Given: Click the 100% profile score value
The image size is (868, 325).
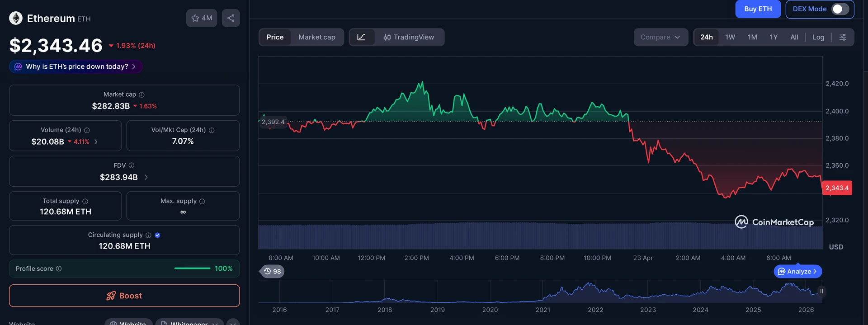Looking at the screenshot, I should pos(223,268).
